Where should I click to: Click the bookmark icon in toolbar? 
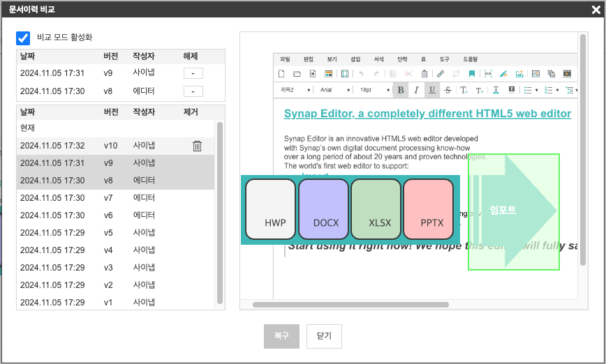(x=472, y=73)
